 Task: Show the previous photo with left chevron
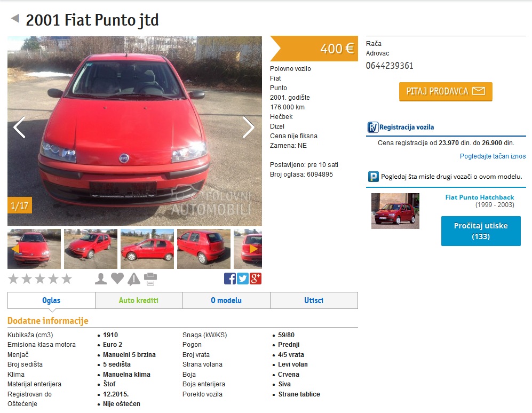(x=19, y=127)
